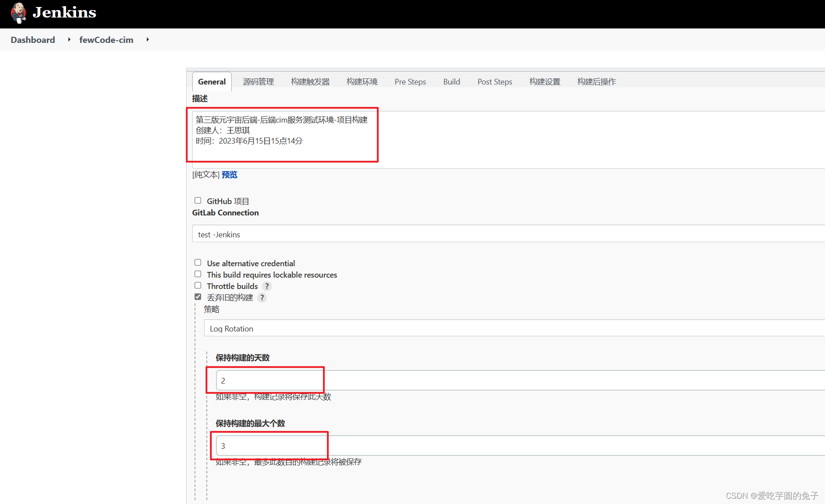Screen dimensions: 825x504
Task: Go to Dashboard breadcrumb
Action: [x=33, y=40]
